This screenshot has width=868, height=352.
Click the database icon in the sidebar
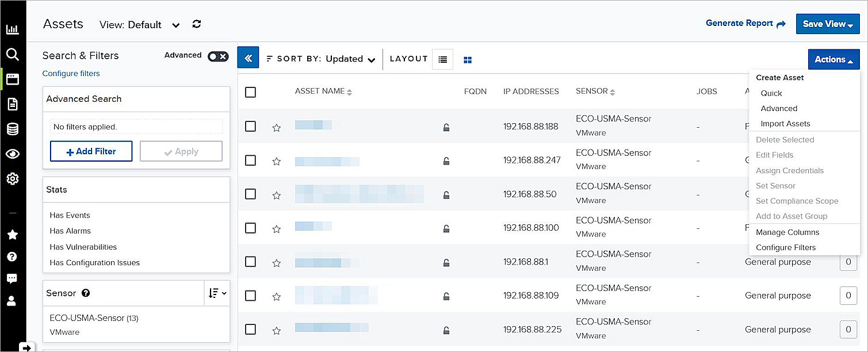[x=13, y=129]
